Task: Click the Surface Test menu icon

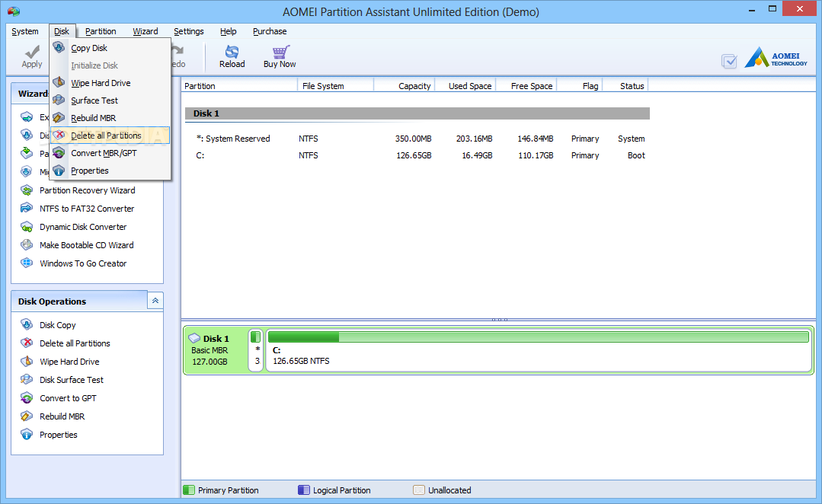Action: (59, 100)
